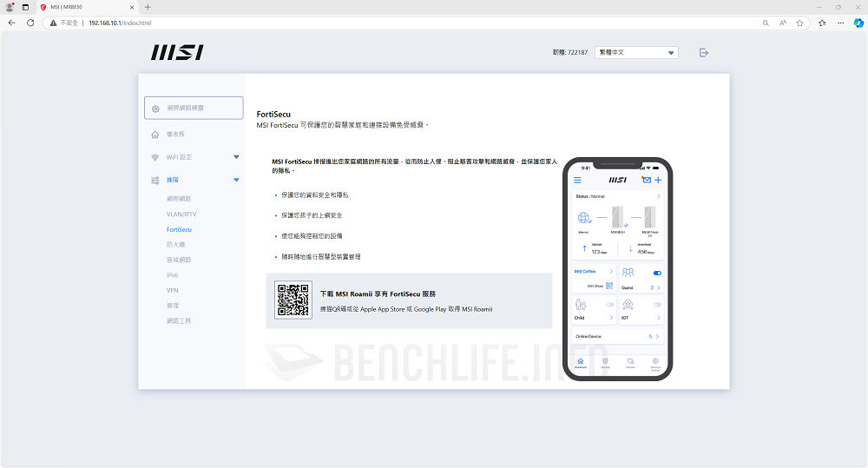Open the 區域網路 LAN submenu item
Image resolution: width=868 pixels, height=468 pixels.
click(x=178, y=260)
